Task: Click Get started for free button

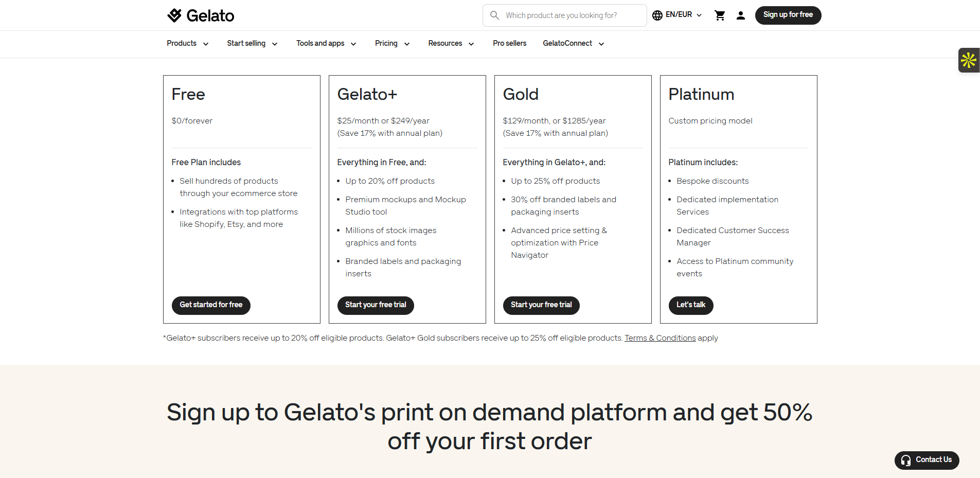Action: pyautogui.click(x=211, y=305)
